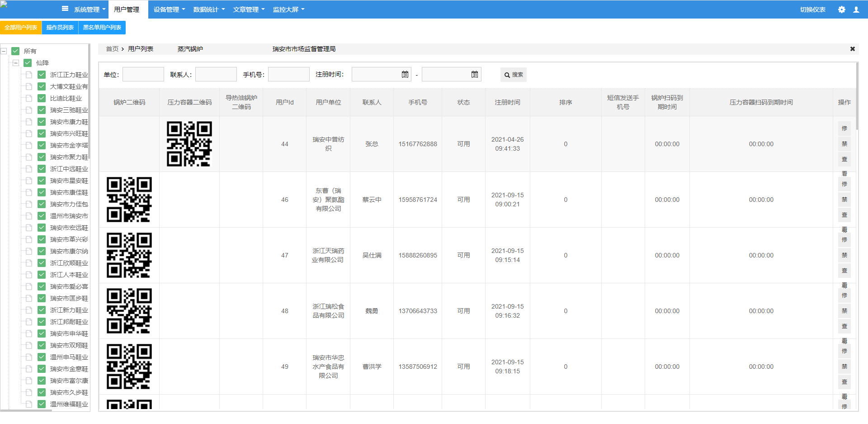Click the 修 modify button for 吴仕满 row

(x=844, y=240)
